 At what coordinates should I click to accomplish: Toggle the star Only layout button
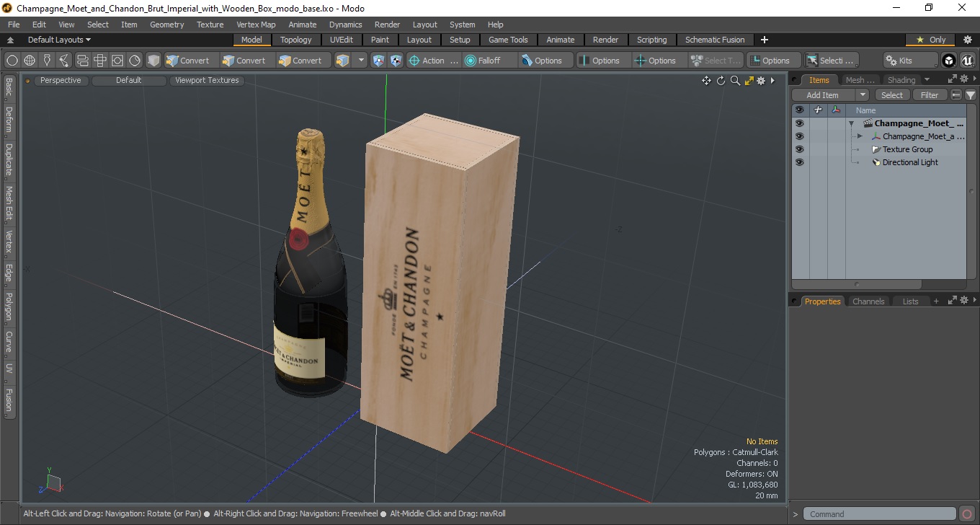[x=930, y=40]
